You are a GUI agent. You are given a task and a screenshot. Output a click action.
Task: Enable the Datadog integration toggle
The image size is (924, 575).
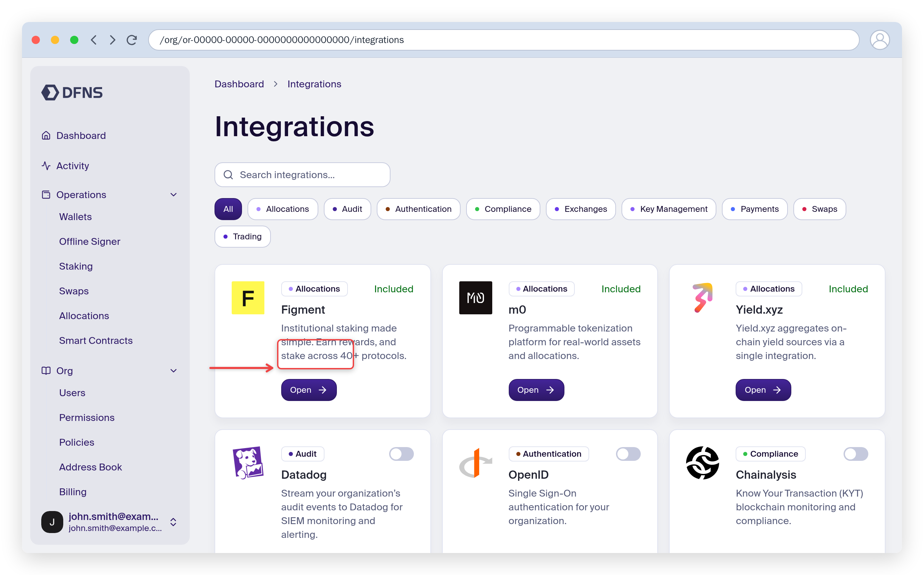pyautogui.click(x=401, y=454)
